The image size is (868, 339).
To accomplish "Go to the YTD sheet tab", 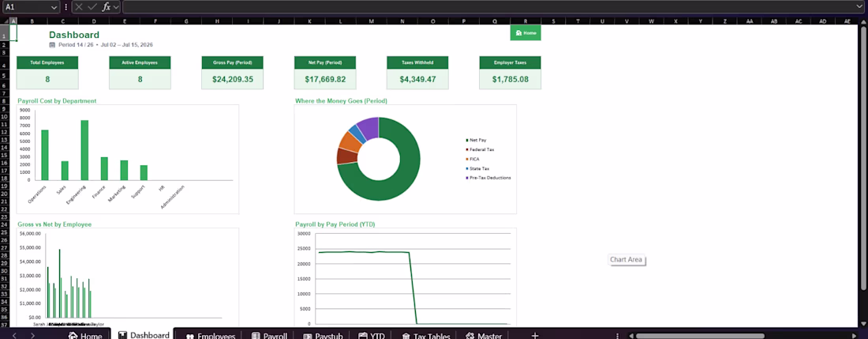I will point(372,336).
